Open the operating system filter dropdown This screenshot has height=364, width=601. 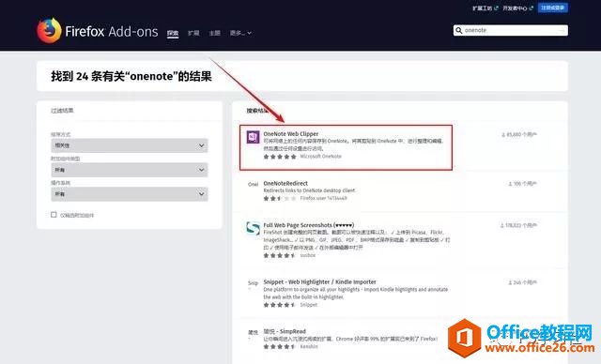click(x=130, y=194)
